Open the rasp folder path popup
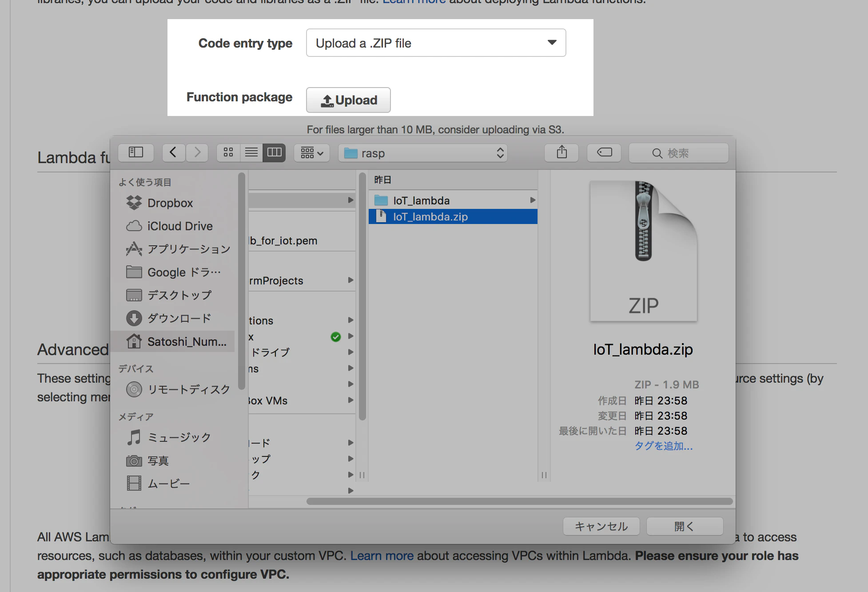This screenshot has width=868, height=592. [x=423, y=153]
